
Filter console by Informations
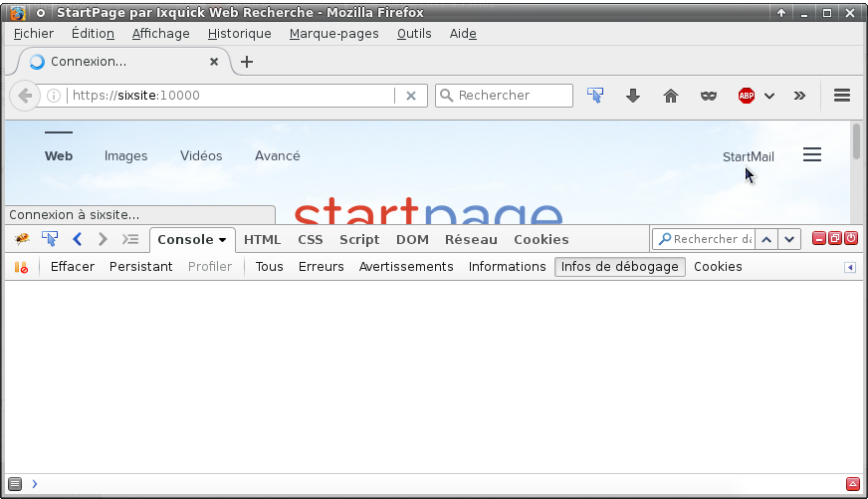[507, 266]
